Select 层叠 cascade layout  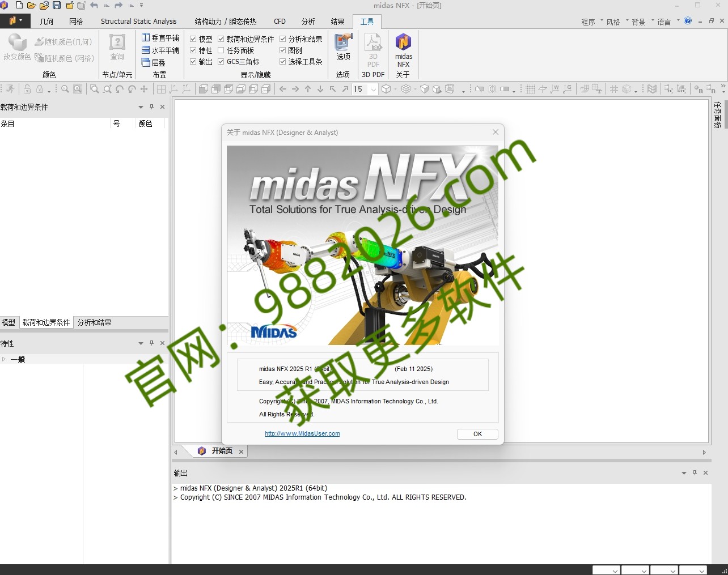coord(154,63)
